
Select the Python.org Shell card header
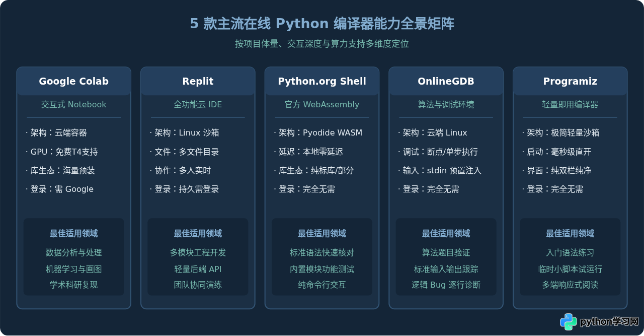tap(322, 81)
